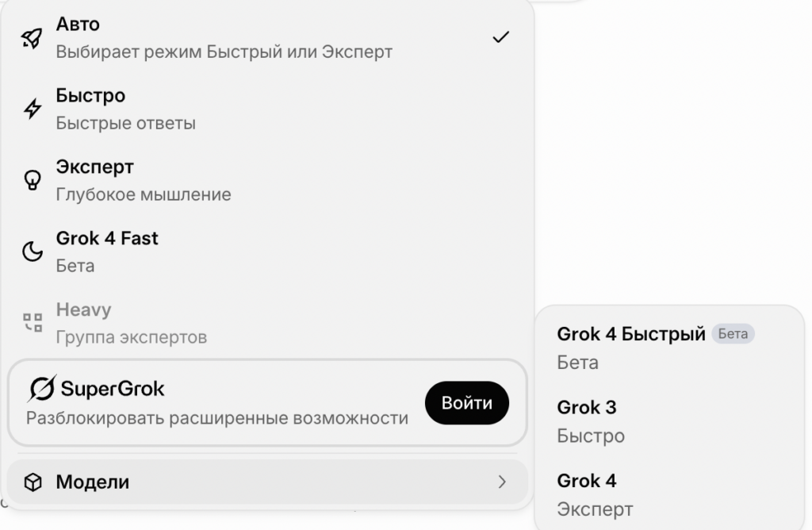Click the Бета badge next to Grok 4 Быстрый
The image size is (812, 530).
pos(733,334)
